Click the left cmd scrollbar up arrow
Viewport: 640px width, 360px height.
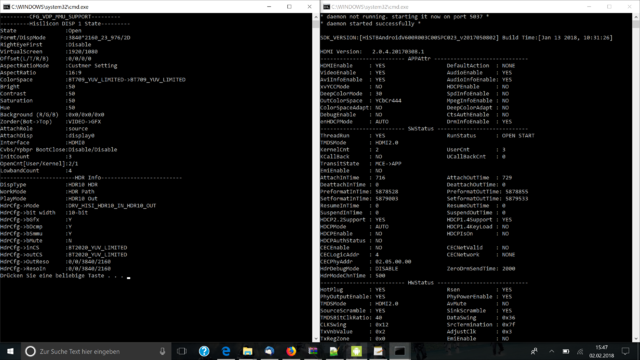click(x=316, y=17)
